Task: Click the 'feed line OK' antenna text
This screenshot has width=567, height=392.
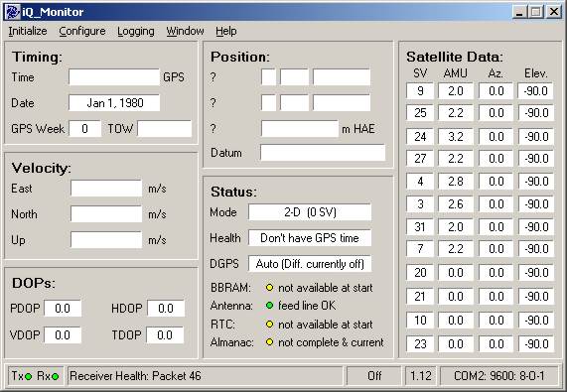Action: [307, 306]
